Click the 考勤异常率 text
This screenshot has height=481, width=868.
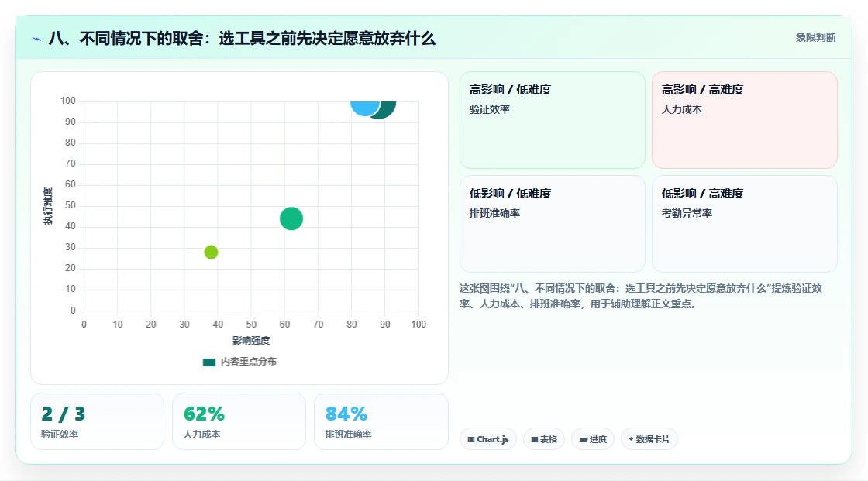[687, 213]
